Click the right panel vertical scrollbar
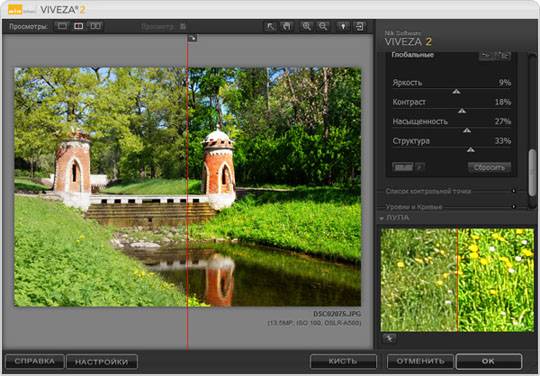Viewport: 540px width, 376px height. tap(532, 172)
